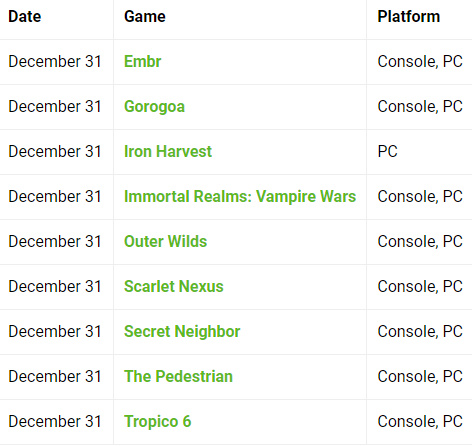This screenshot has width=472, height=446.
Task: Open The Pedestrian game link
Action: pos(178,377)
